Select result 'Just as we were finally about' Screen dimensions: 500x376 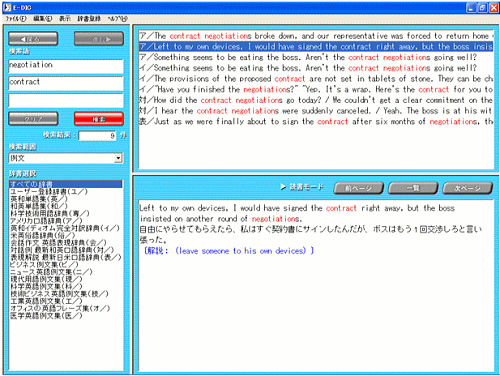point(316,121)
